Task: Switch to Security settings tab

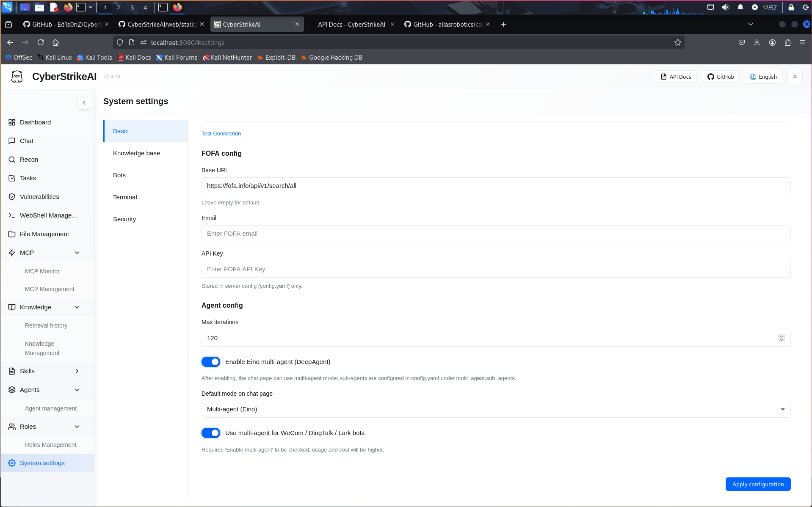Action: [146, 219]
